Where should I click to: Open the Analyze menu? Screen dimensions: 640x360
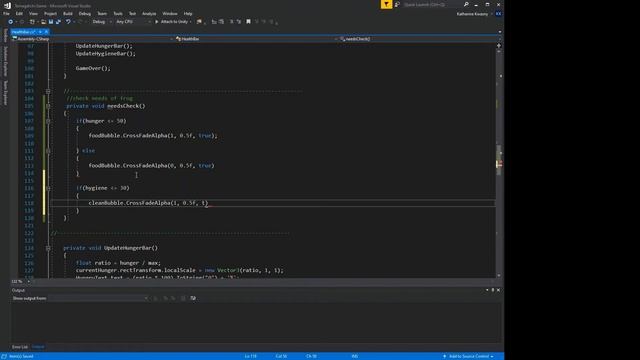point(149,14)
